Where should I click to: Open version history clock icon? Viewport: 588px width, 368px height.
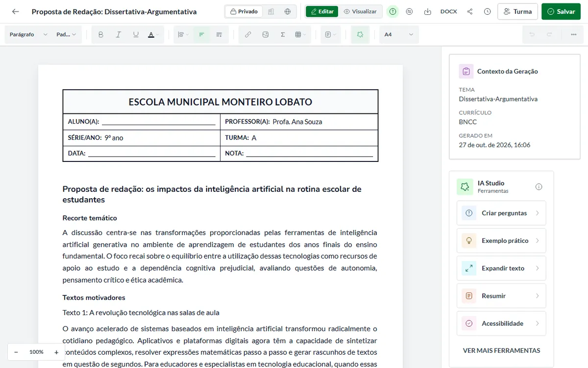point(487,11)
